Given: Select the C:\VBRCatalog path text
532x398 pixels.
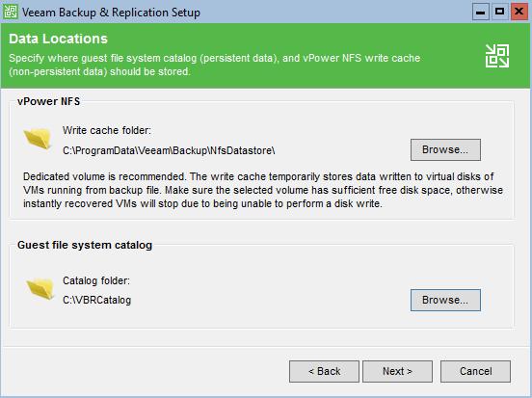Looking at the screenshot, I should tap(96, 301).
